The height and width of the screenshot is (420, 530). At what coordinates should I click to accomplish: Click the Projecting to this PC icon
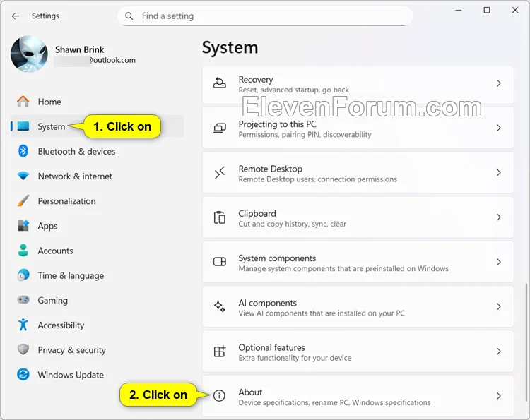pos(219,128)
